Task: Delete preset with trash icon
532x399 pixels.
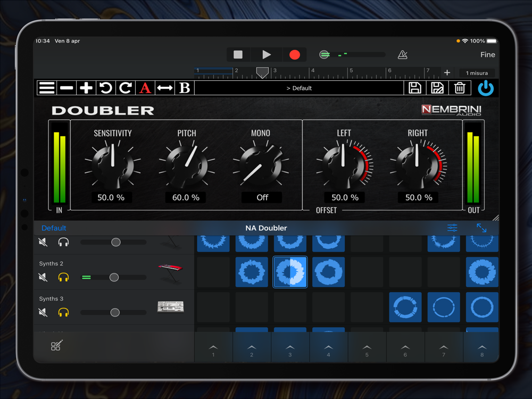Action: pyautogui.click(x=460, y=88)
